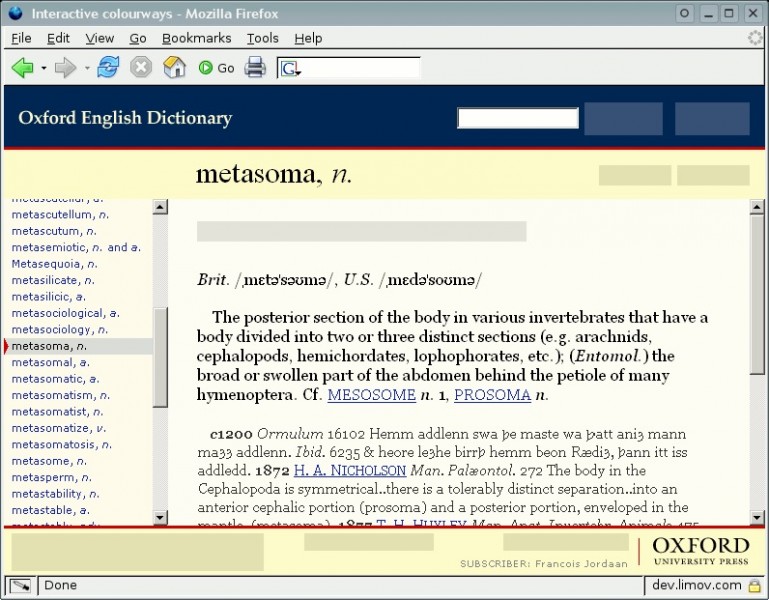
Task: Click the word list scrollbar down arrow
Action: (160, 517)
